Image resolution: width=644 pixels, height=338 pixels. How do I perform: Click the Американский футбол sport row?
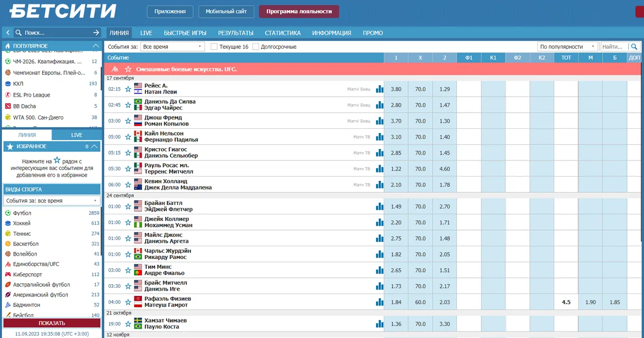coord(52,294)
